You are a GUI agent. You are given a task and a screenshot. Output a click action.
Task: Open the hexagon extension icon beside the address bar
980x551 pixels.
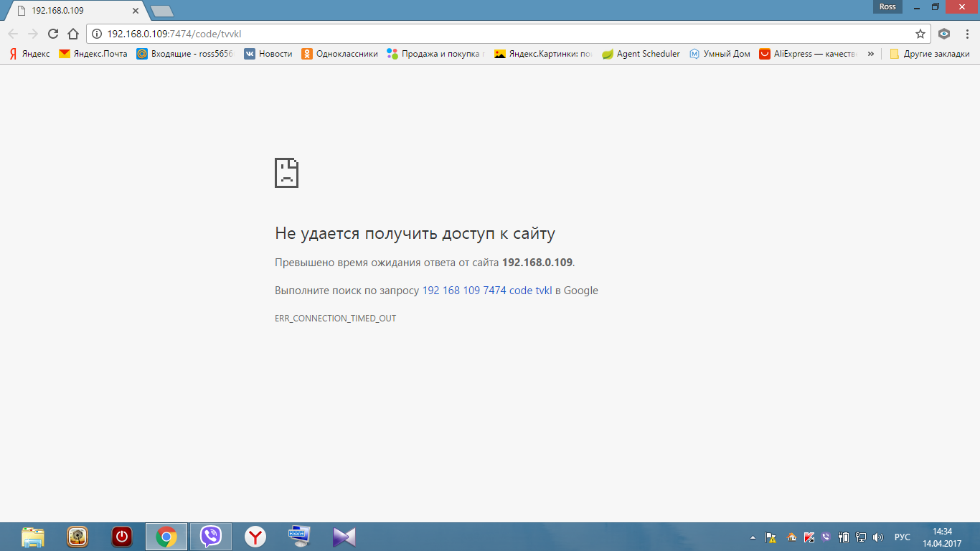(945, 34)
